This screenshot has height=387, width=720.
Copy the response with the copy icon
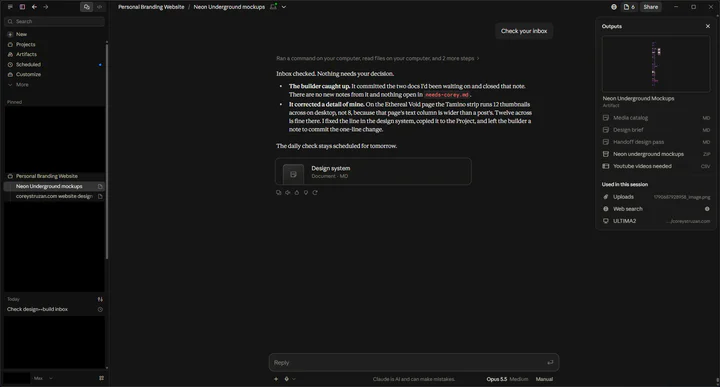[279, 193]
